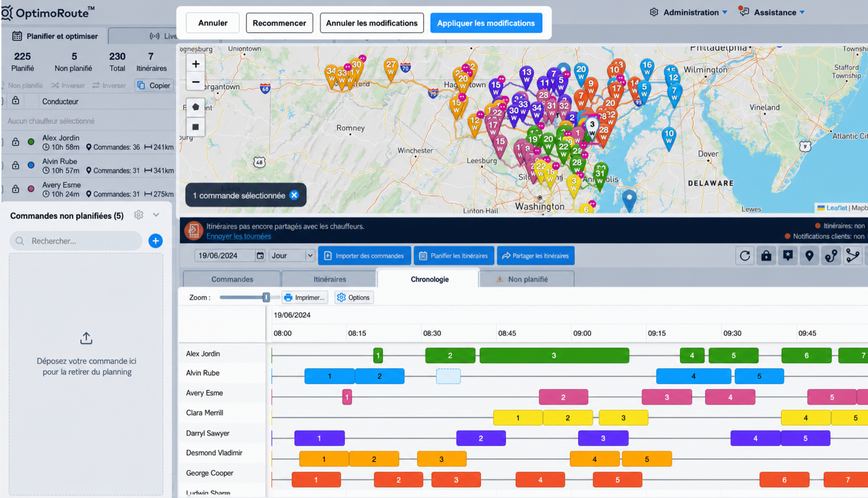Screen dimensions: 868x498
Task: Click the upload icon in drop zone
Action: 86,338
